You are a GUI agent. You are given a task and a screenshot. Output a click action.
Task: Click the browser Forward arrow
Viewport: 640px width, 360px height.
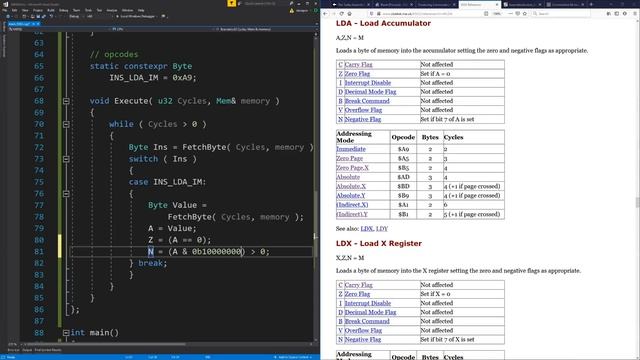[334, 13]
